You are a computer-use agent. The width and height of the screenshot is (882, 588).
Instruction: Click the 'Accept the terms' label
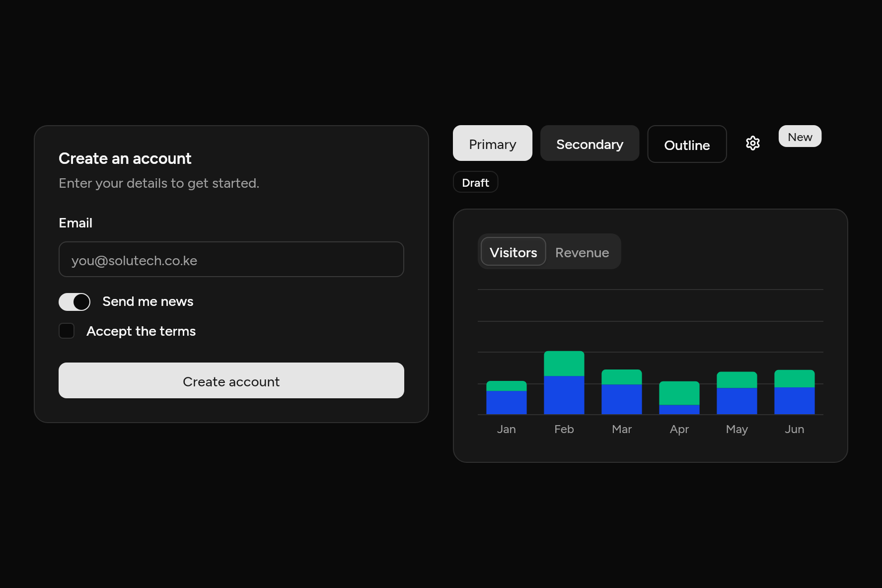[x=141, y=331]
